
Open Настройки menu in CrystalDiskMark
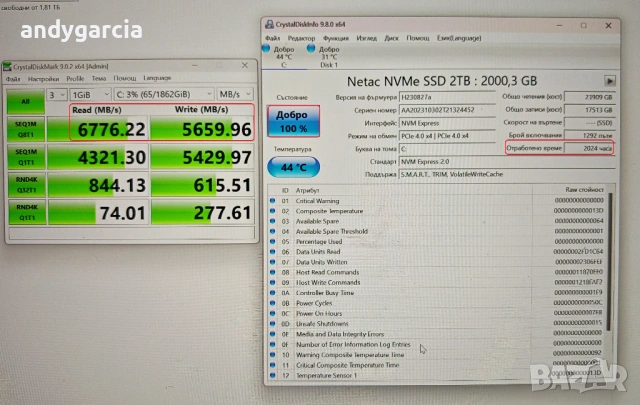pos(43,78)
